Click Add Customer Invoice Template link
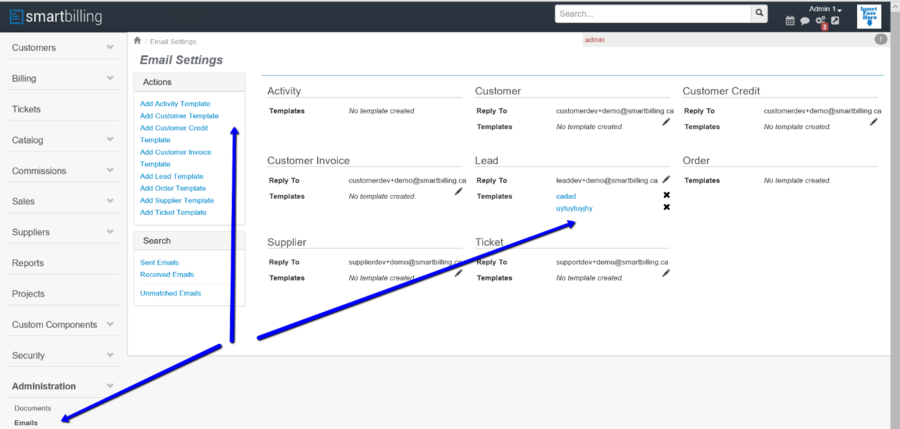The width and height of the screenshot is (900, 429). click(x=176, y=158)
